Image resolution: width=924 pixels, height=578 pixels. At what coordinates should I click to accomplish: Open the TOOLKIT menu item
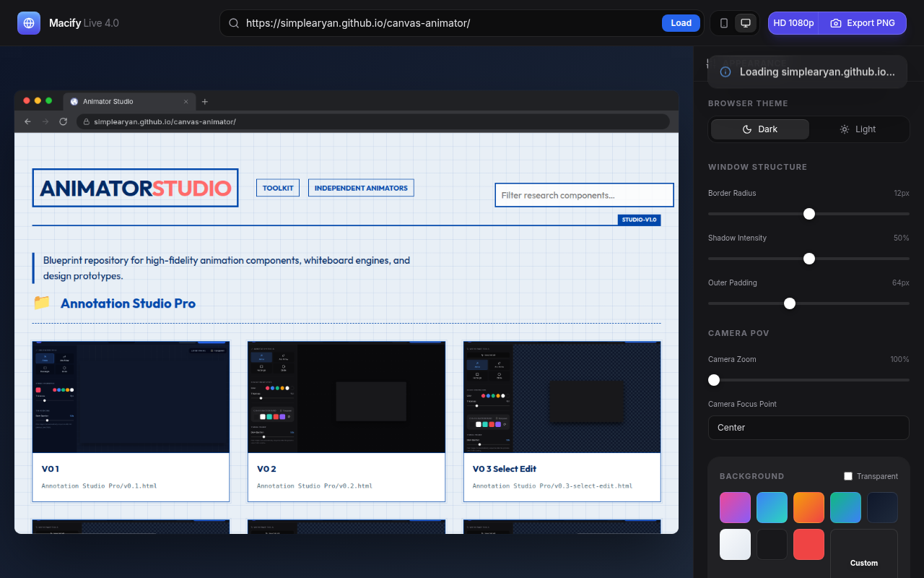[x=278, y=188]
